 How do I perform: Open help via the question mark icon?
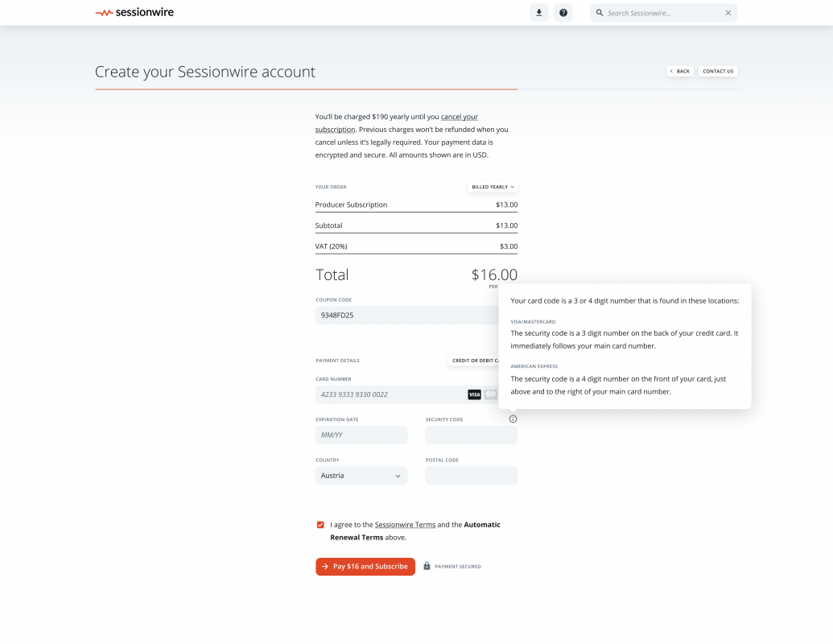pyautogui.click(x=563, y=13)
